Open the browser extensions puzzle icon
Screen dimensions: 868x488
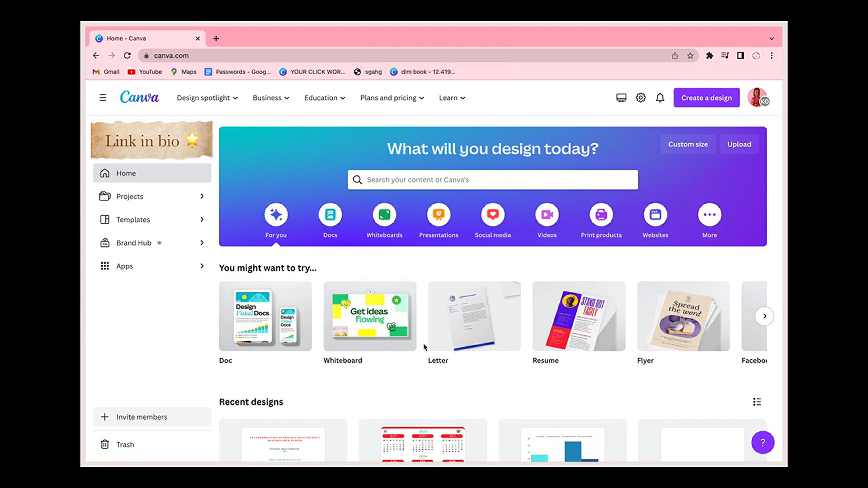(x=709, y=56)
